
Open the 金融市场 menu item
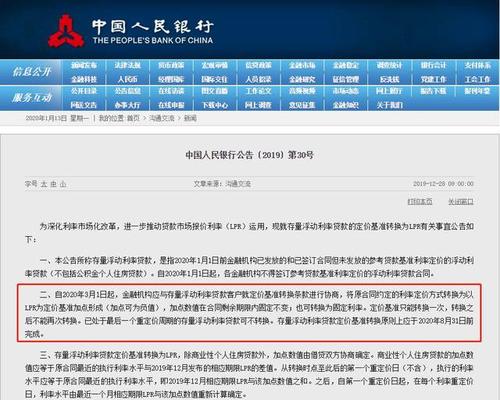click(302, 65)
